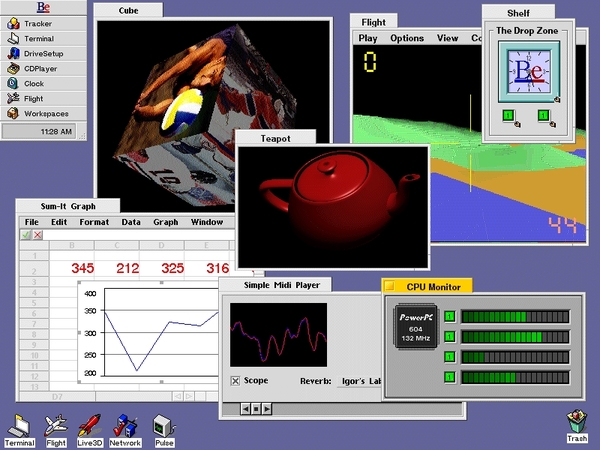Viewport: 600px width, 450px height.
Task: Open the Network desktop icon
Action: [x=125, y=425]
